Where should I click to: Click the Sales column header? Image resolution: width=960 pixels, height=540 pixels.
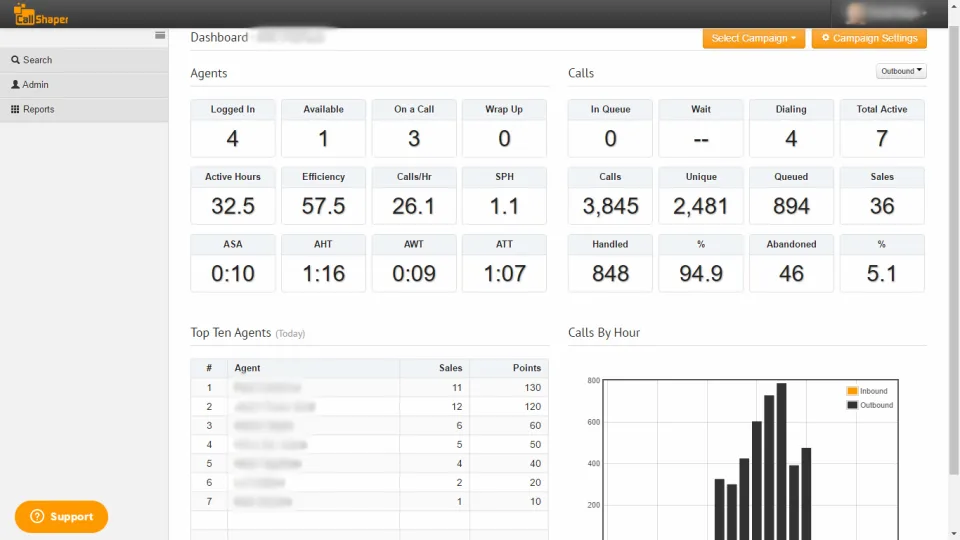tap(450, 368)
